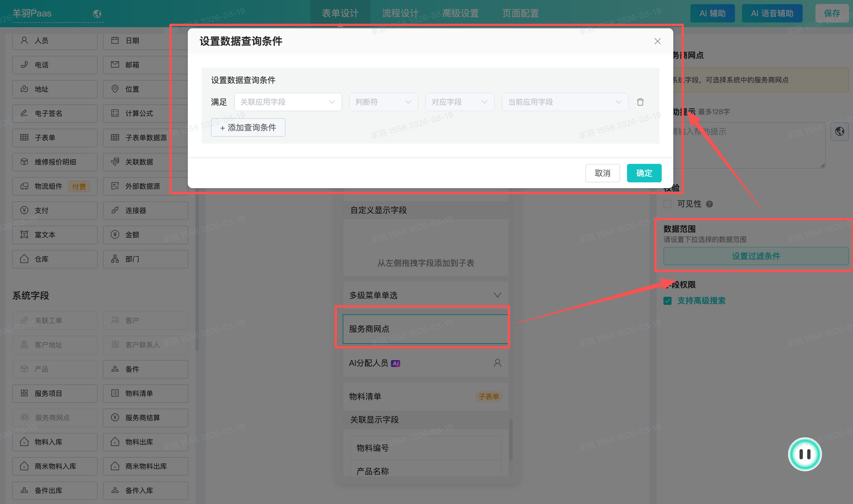The height and width of the screenshot is (504, 853).
Task: Click the floating pause button
Action: pos(804,454)
